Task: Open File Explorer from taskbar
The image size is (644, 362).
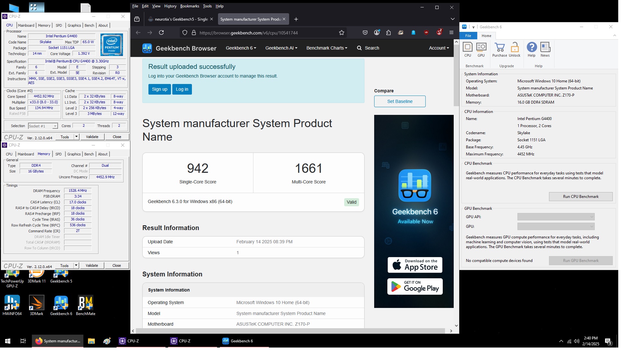Action: point(91,341)
